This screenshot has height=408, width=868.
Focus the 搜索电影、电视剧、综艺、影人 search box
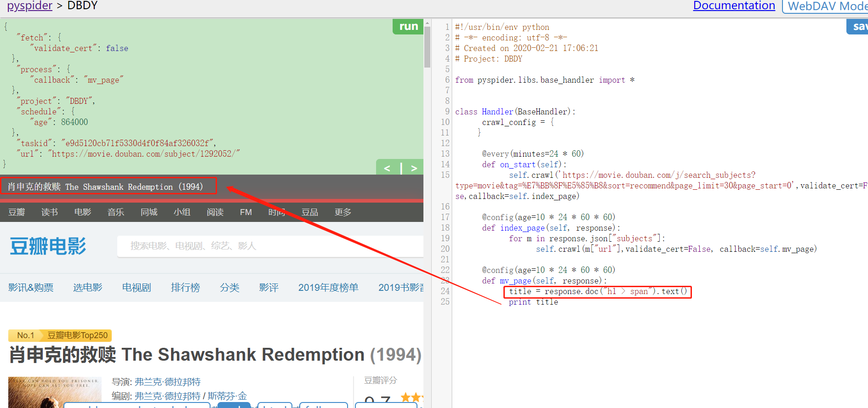[x=270, y=246]
